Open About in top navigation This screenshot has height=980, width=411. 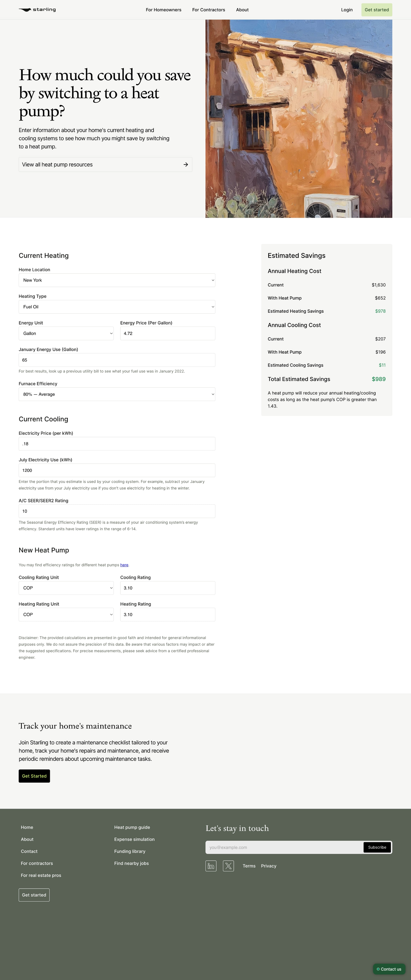coord(242,10)
